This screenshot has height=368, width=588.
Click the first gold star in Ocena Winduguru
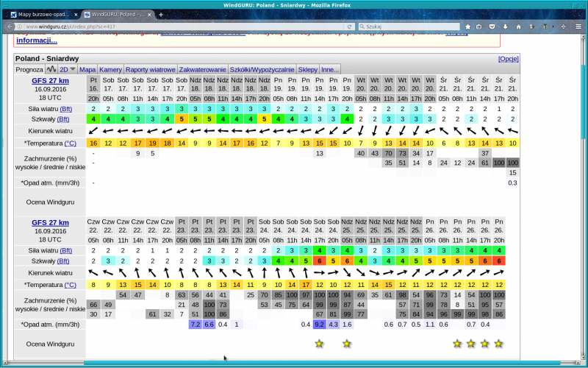319,344
